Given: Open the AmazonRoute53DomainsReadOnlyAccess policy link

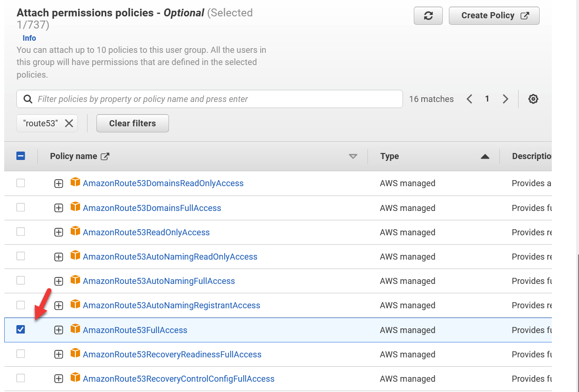Looking at the screenshot, I should pyautogui.click(x=163, y=183).
